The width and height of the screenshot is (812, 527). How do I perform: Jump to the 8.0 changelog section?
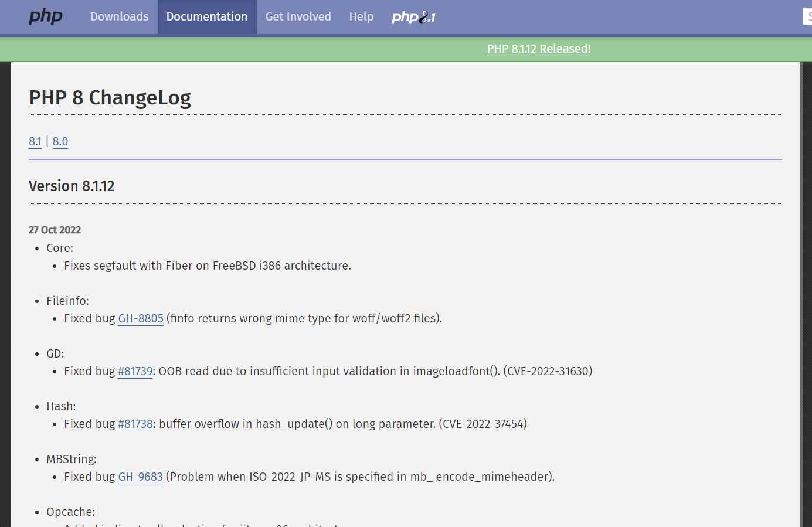click(60, 141)
